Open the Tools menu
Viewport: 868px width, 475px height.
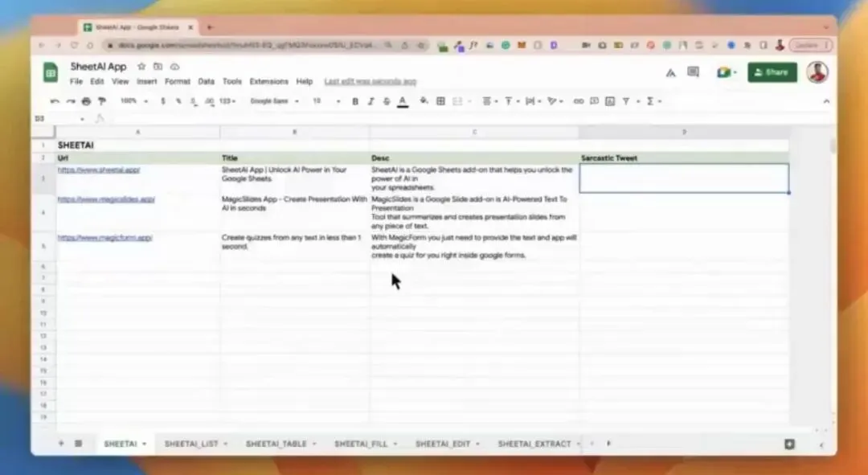(232, 81)
